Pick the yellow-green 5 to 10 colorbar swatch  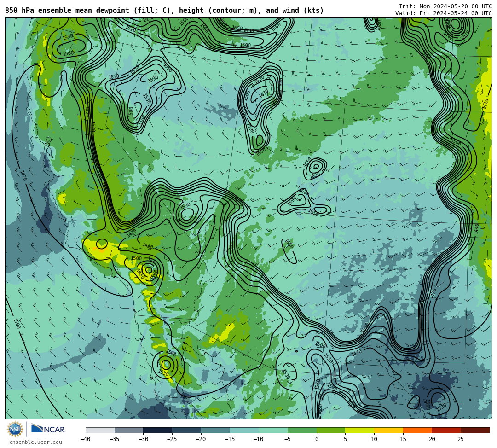[359, 430]
